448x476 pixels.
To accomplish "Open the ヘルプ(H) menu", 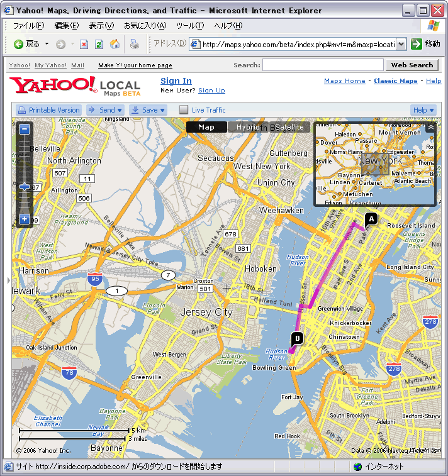I will 228,26.
